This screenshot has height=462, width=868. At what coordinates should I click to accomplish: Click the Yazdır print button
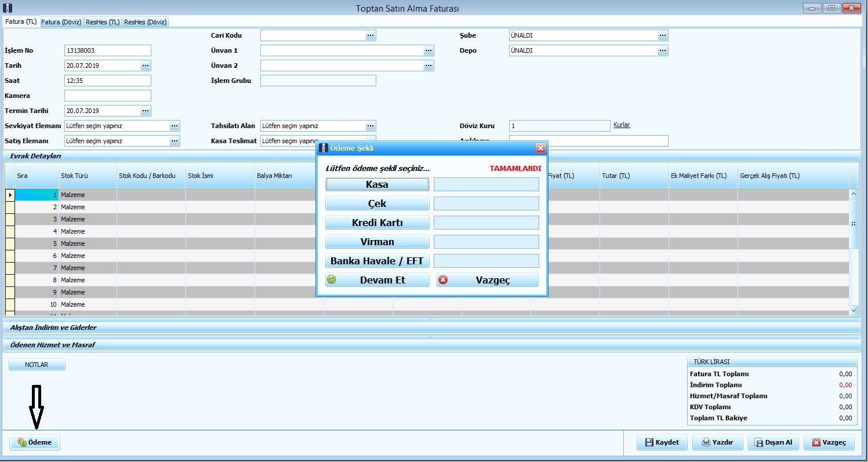click(x=717, y=442)
